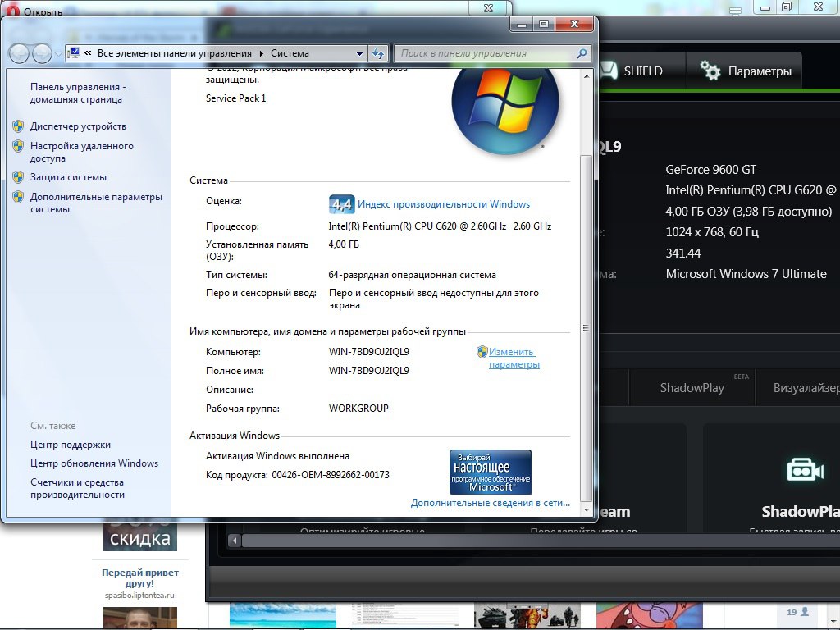Screen dimensions: 840x630
Task: Click WORKGROUP value text
Action: [x=358, y=409]
